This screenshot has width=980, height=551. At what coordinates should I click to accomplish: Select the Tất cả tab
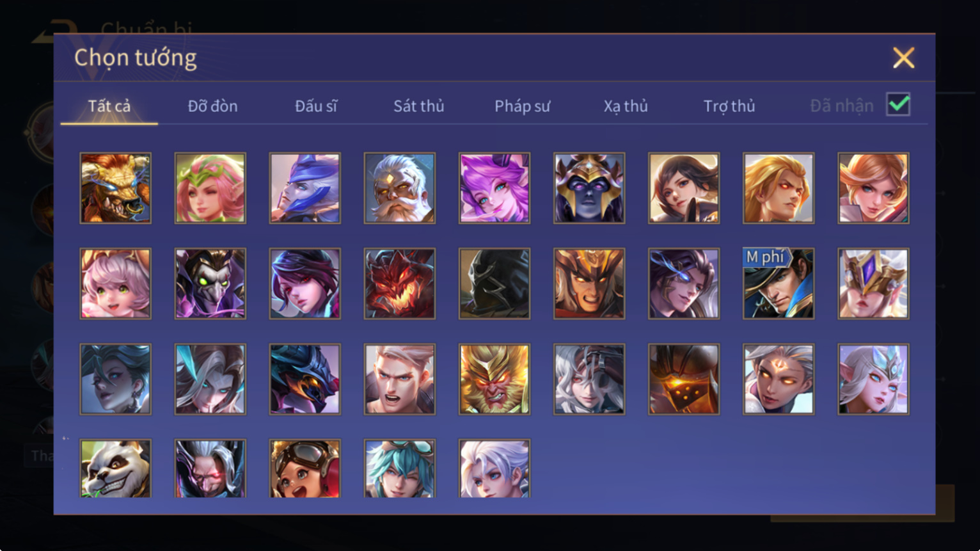coord(109,106)
